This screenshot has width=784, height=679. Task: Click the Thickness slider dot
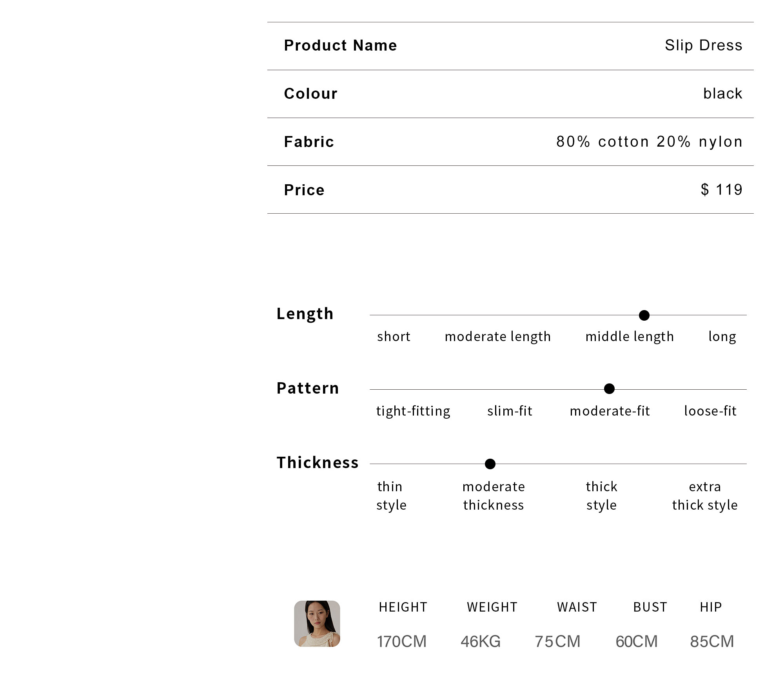490,464
